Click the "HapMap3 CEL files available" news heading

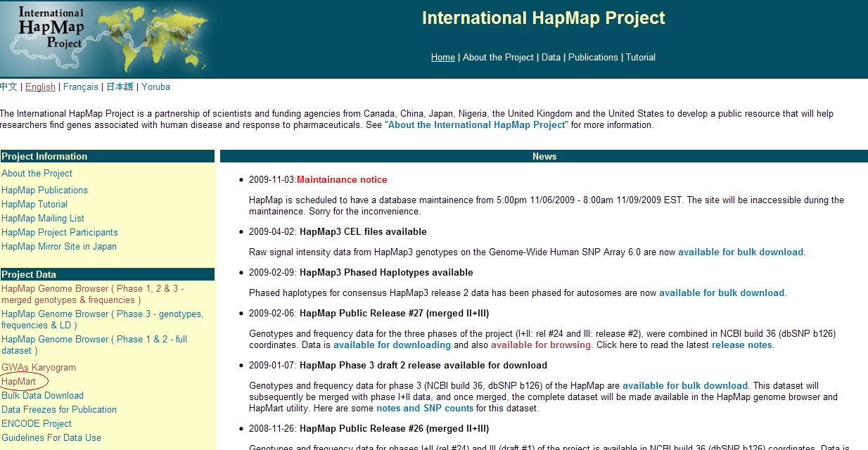point(363,232)
